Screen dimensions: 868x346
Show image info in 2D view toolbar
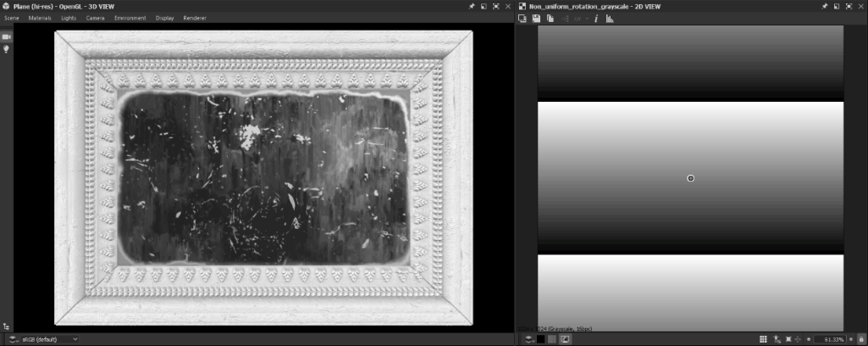tap(595, 18)
